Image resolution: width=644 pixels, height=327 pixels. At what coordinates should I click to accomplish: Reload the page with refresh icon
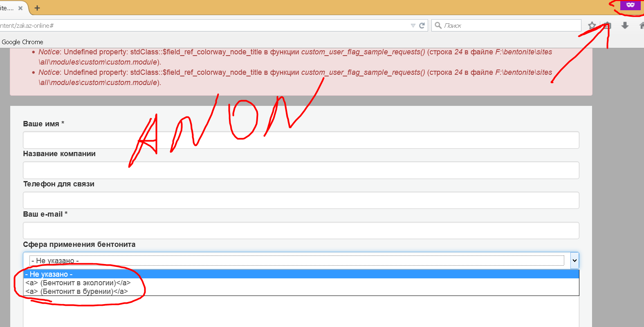coord(422,25)
